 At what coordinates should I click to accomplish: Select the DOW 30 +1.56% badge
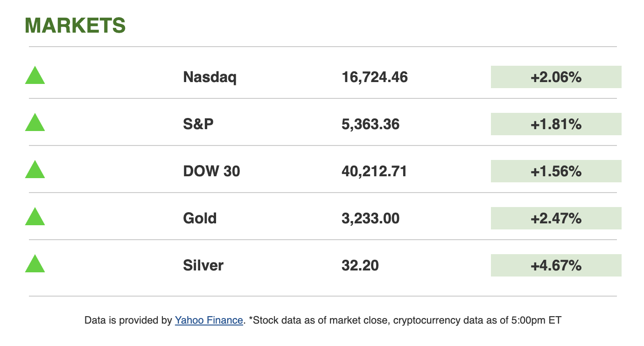(x=556, y=171)
